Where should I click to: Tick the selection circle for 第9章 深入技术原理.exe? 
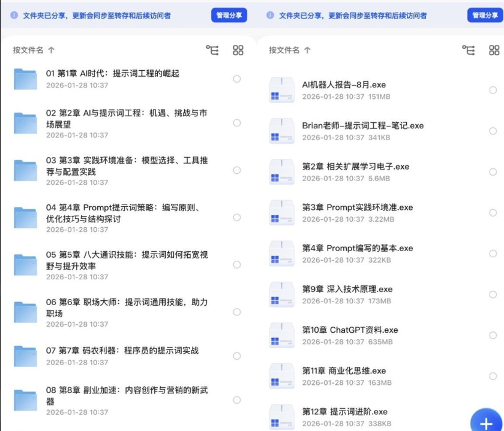(493, 295)
